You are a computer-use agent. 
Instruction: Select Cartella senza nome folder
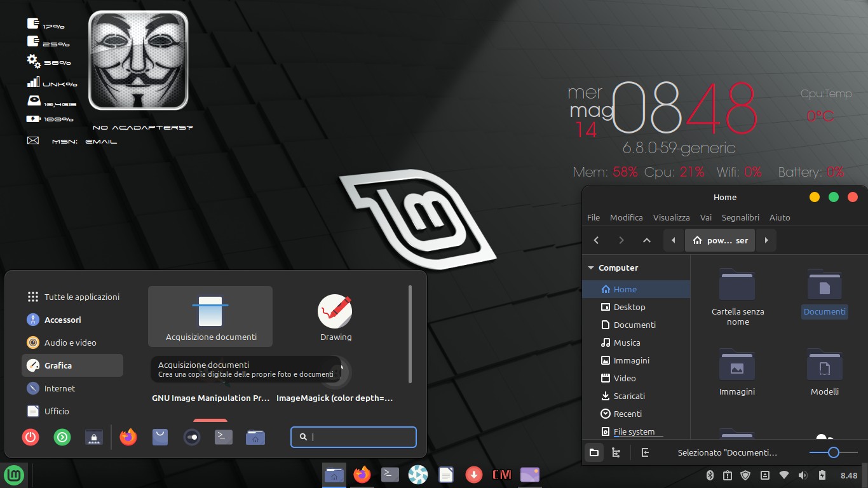[x=737, y=297]
